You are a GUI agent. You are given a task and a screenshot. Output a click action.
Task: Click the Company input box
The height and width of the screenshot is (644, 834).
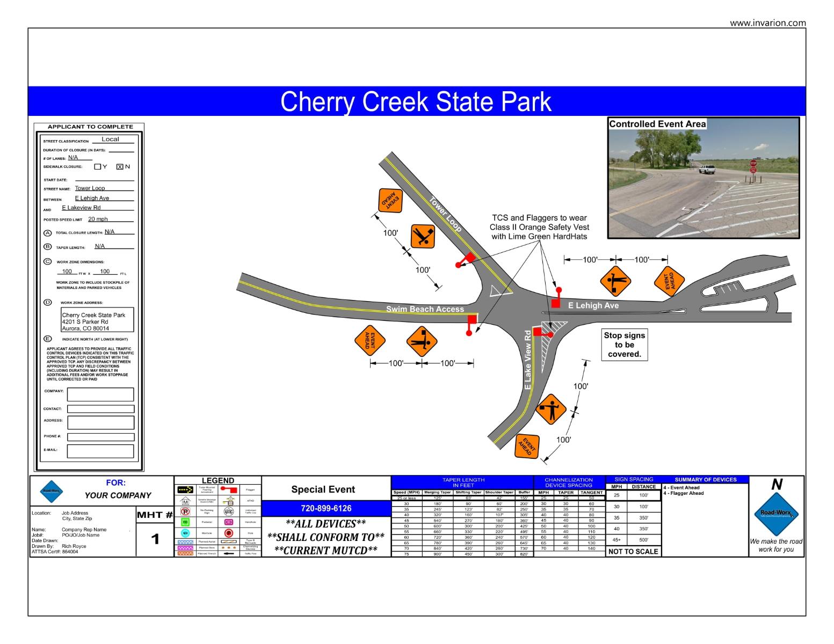click(x=100, y=394)
